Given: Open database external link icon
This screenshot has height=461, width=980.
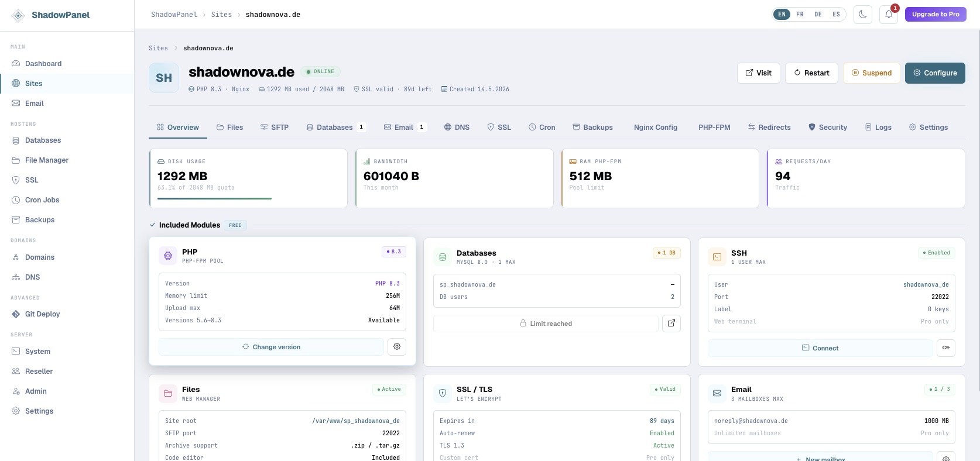Looking at the screenshot, I should coord(671,324).
